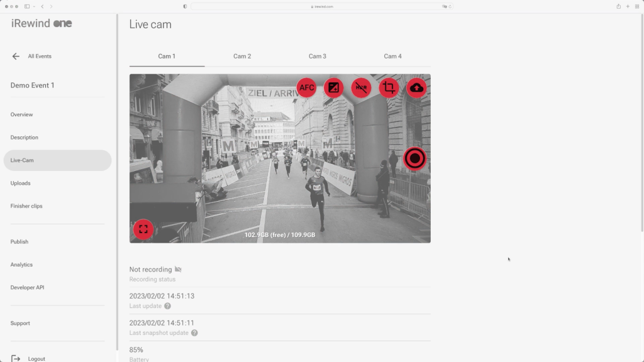Start recording with the red record button
Viewport: 644px width, 362px height.
pyautogui.click(x=414, y=158)
